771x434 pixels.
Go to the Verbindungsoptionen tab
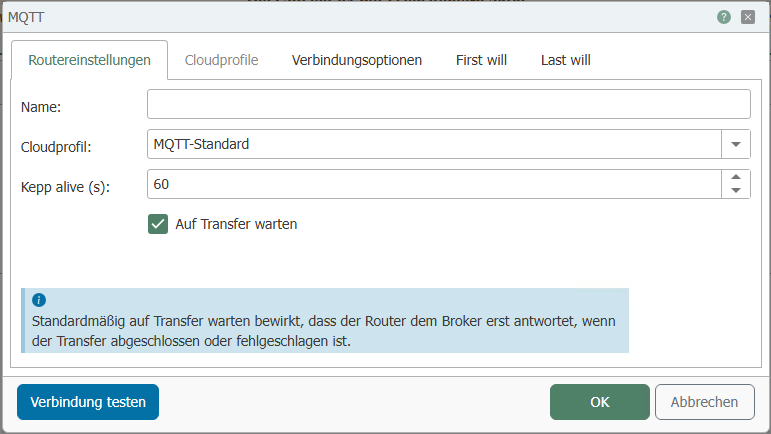[x=357, y=60]
